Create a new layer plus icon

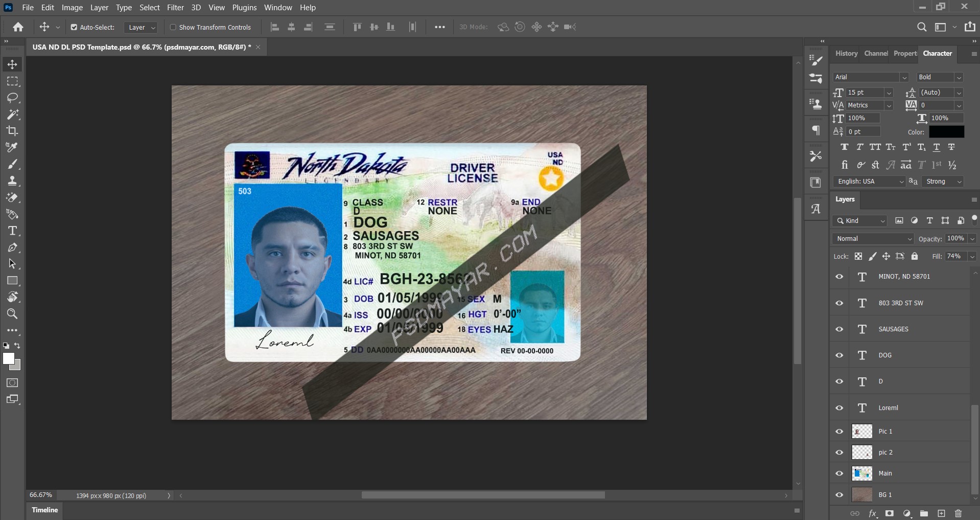tap(941, 513)
